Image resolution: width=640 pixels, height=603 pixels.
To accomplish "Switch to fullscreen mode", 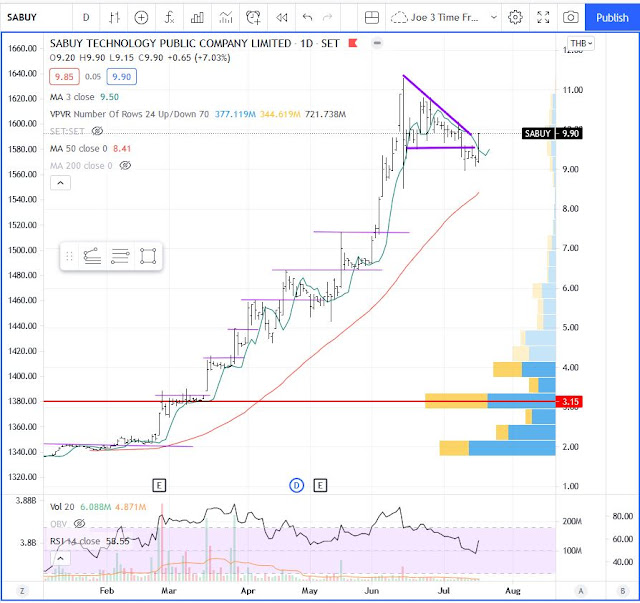I will click(x=543, y=18).
